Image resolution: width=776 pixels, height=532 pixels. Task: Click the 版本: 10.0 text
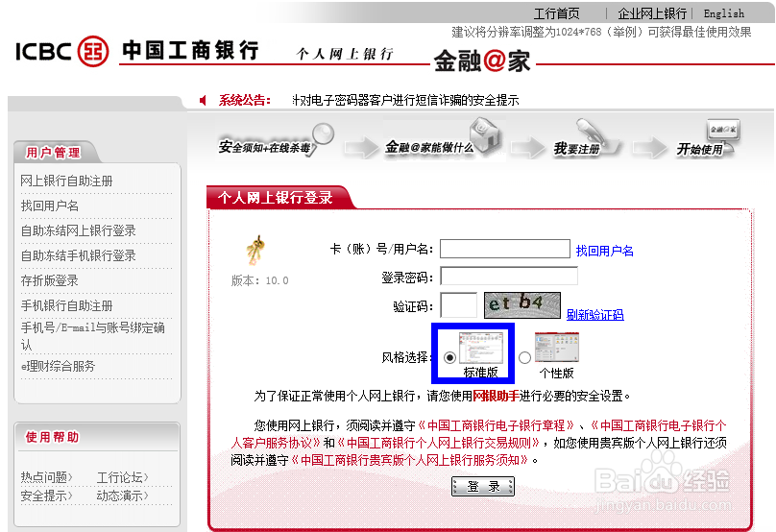[x=260, y=280]
